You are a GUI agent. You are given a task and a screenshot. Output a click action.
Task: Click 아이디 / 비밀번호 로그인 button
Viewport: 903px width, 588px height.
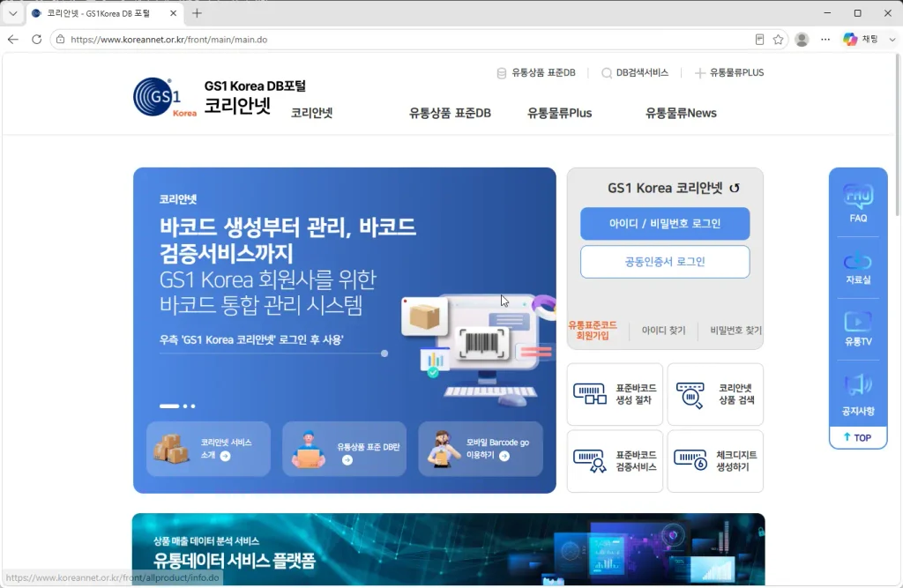[x=665, y=223]
